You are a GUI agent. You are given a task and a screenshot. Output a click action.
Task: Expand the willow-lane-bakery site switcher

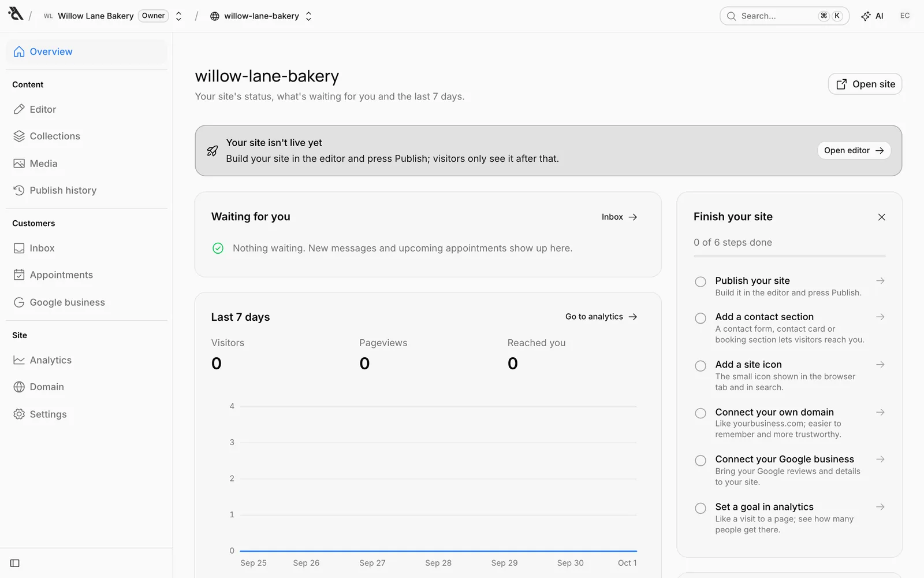click(308, 16)
